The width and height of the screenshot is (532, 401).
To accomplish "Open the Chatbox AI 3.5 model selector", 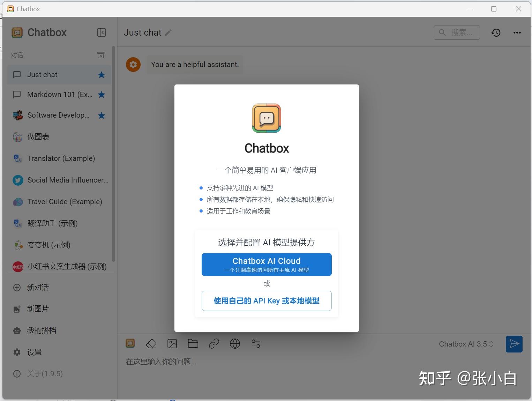I will click(x=466, y=344).
